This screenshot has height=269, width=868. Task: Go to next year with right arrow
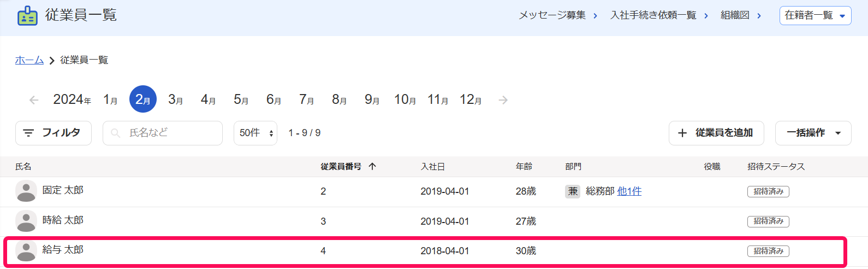tap(503, 100)
